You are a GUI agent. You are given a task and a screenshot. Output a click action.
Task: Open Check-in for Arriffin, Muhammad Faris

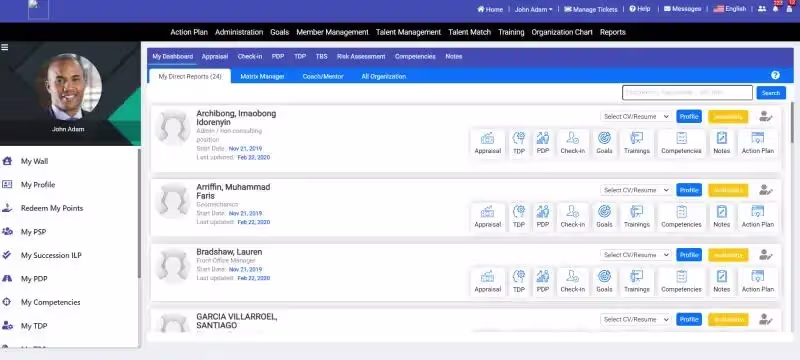572,216
